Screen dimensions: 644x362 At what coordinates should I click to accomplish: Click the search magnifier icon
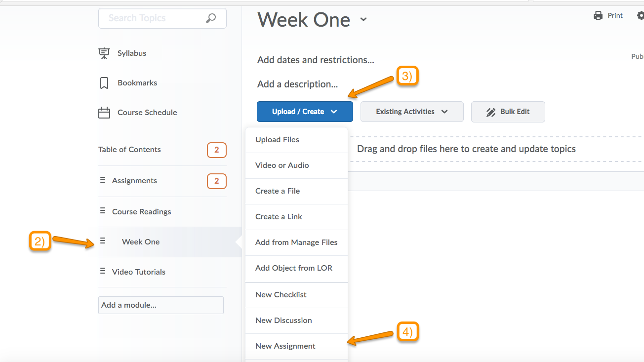click(x=211, y=18)
